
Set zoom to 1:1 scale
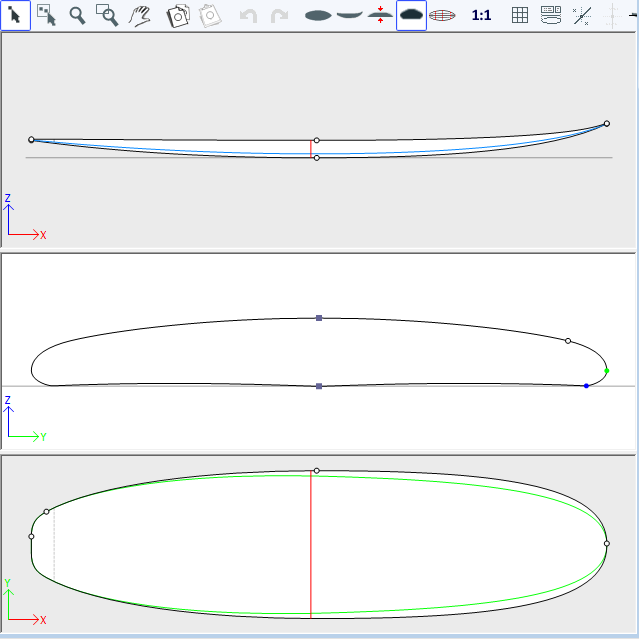click(481, 15)
